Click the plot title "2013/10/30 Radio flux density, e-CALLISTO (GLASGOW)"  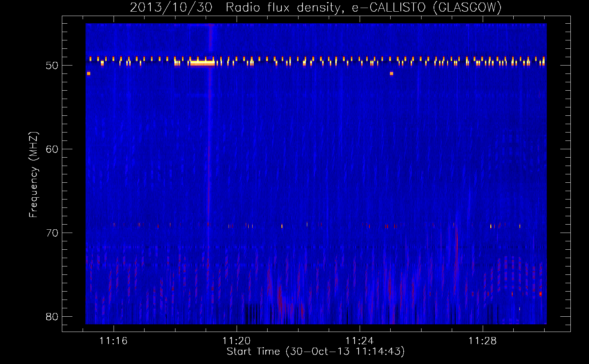(x=316, y=7)
